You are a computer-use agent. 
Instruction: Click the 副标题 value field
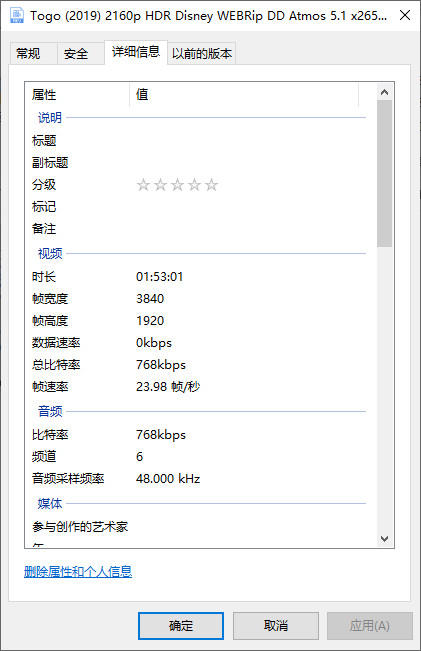(247, 162)
